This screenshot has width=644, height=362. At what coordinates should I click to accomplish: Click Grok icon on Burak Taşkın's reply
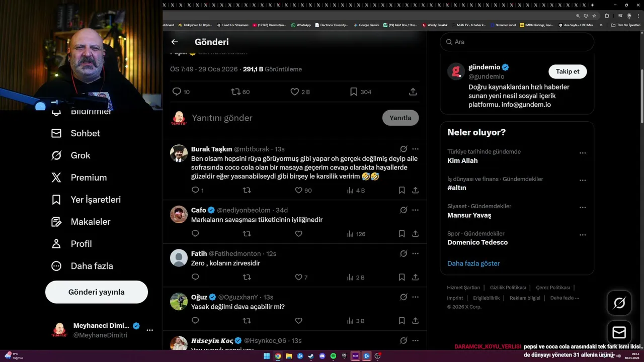pyautogui.click(x=404, y=149)
